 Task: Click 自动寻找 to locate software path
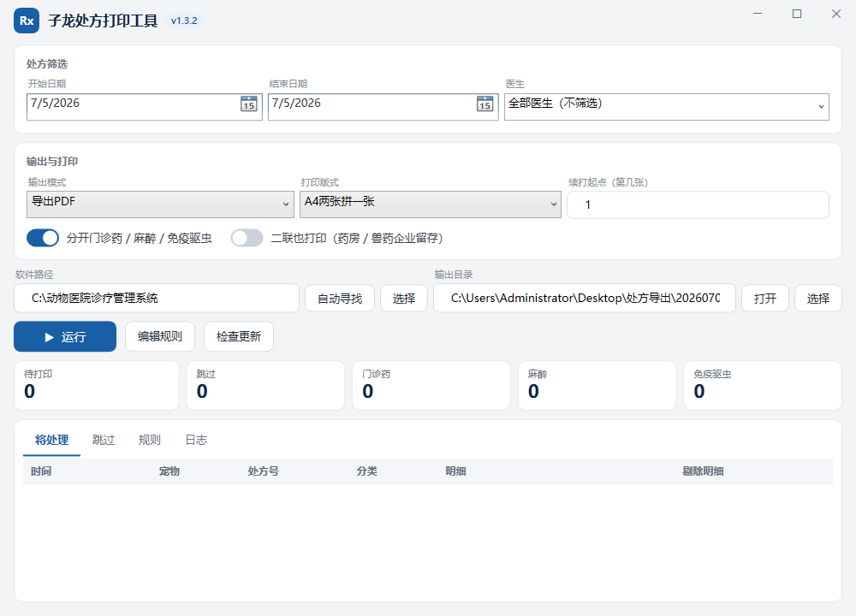(x=340, y=299)
